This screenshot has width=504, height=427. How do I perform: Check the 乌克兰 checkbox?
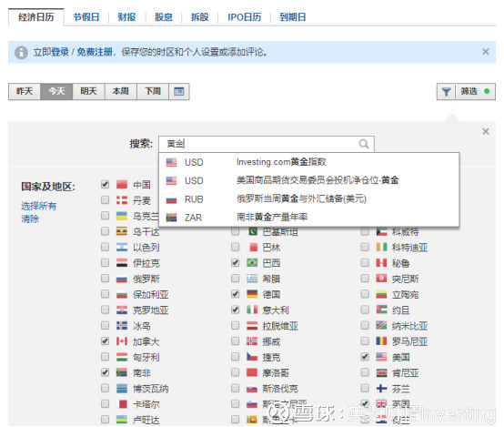click(x=105, y=215)
